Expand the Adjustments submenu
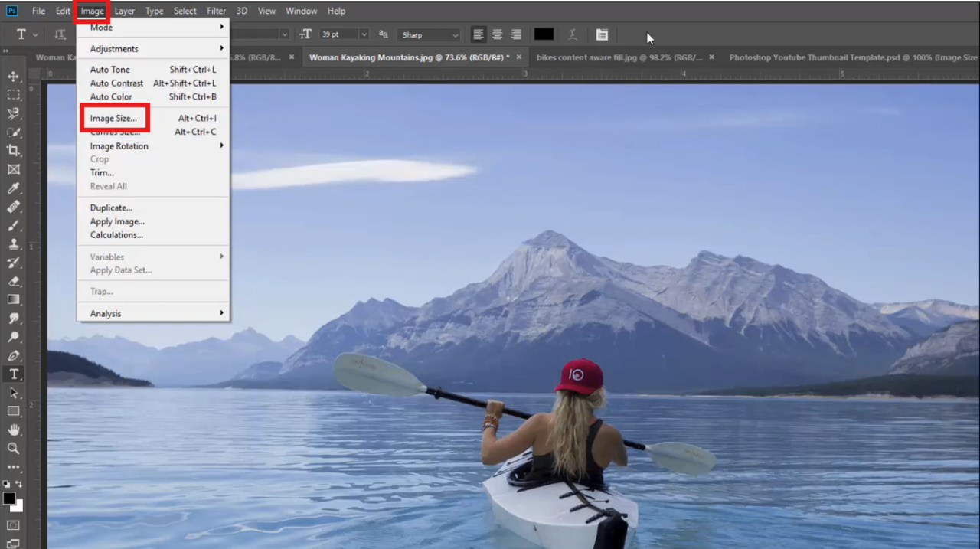 click(153, 48)
